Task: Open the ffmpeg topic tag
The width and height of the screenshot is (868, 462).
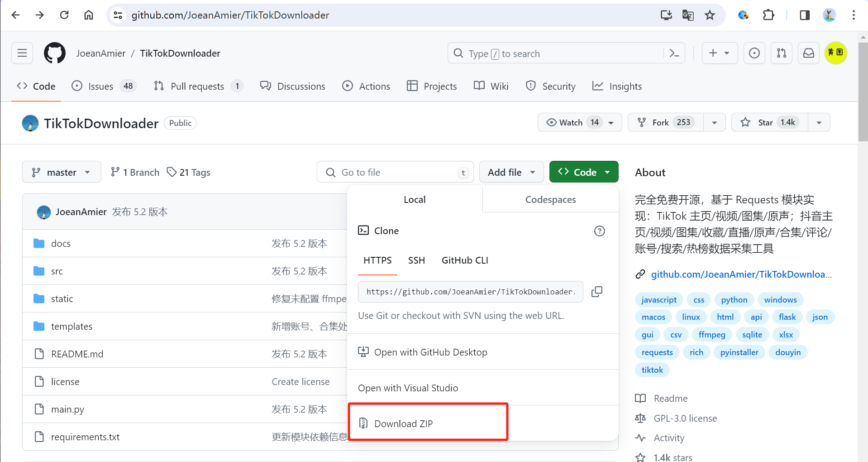Action: tap(712, 335)
